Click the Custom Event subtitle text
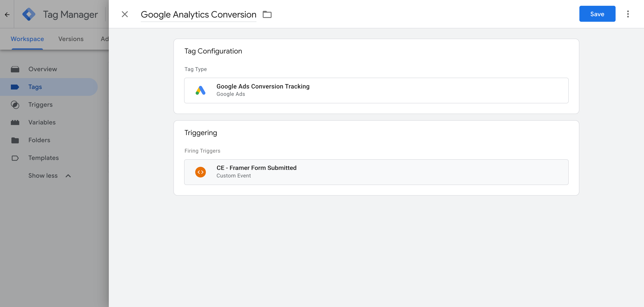Image resolution: width=644 pixels, height=307 pixels. click(x=233, y=176)
